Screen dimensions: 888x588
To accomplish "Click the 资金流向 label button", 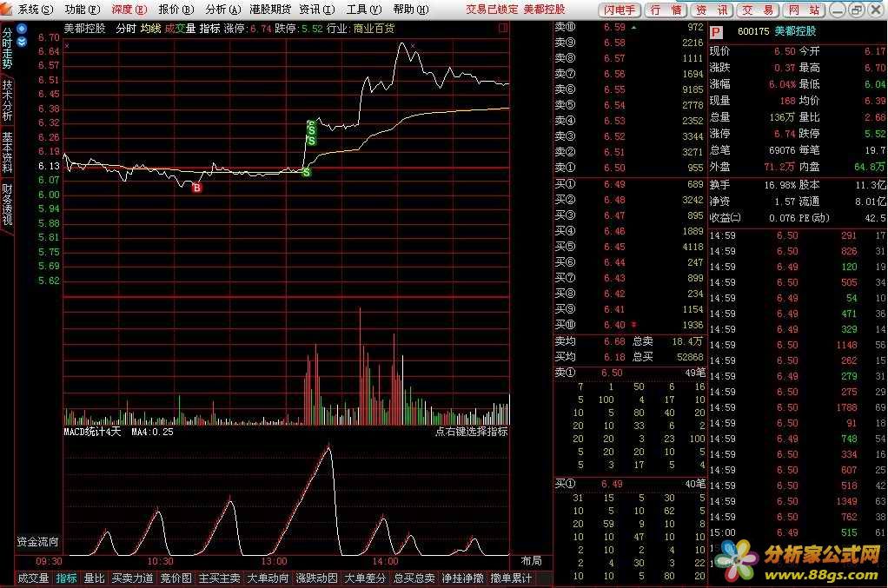I will 37,542.
